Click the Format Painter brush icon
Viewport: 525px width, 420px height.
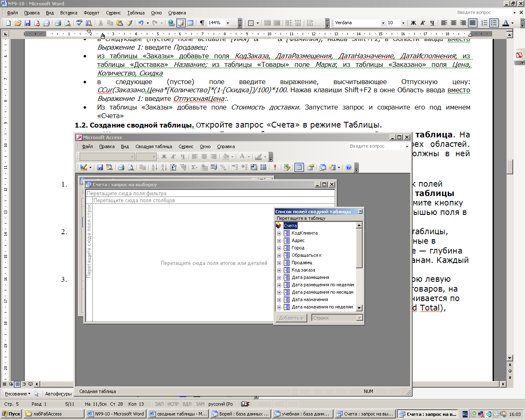pyautogui.click(x=129, y=23)
